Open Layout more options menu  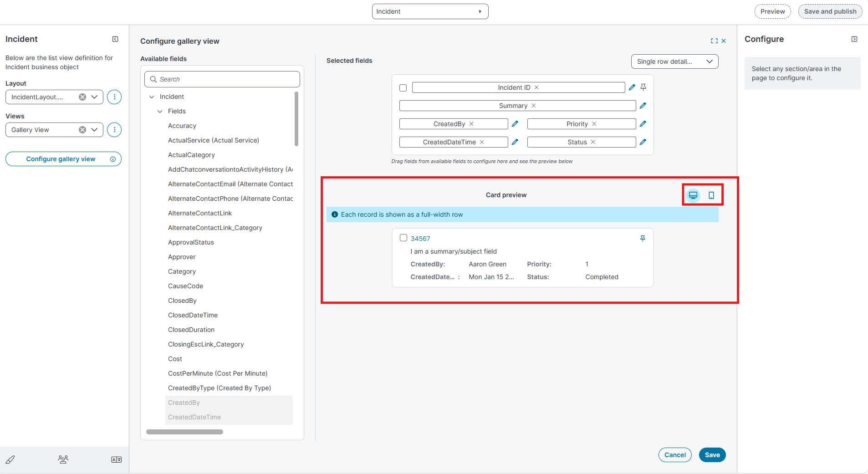coord(114,97)
